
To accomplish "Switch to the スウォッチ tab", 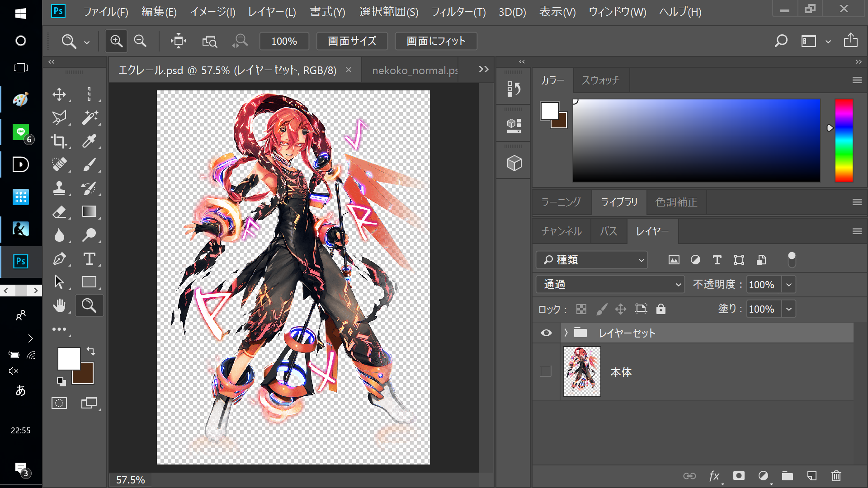I will (600, 80).
